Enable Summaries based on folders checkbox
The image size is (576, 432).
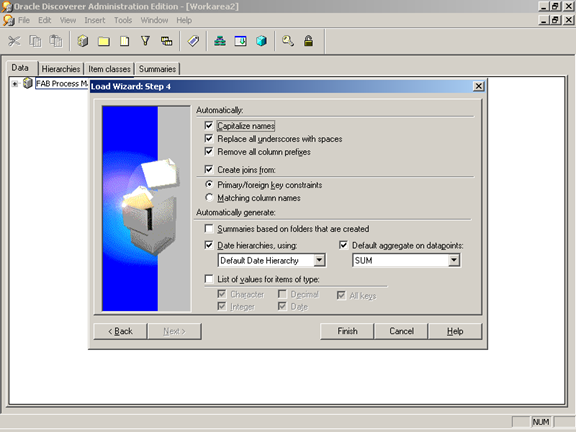pyautogui.click(x=209, y=229)
